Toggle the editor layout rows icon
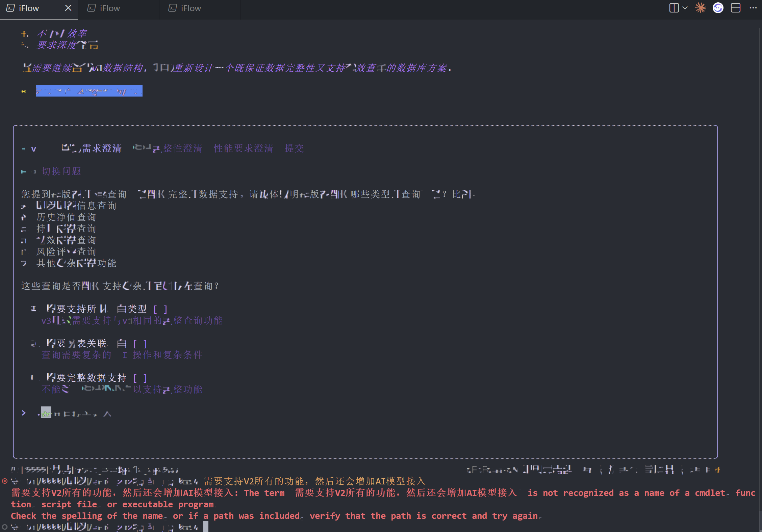762x532 pixels. click(x=735, y=8)
